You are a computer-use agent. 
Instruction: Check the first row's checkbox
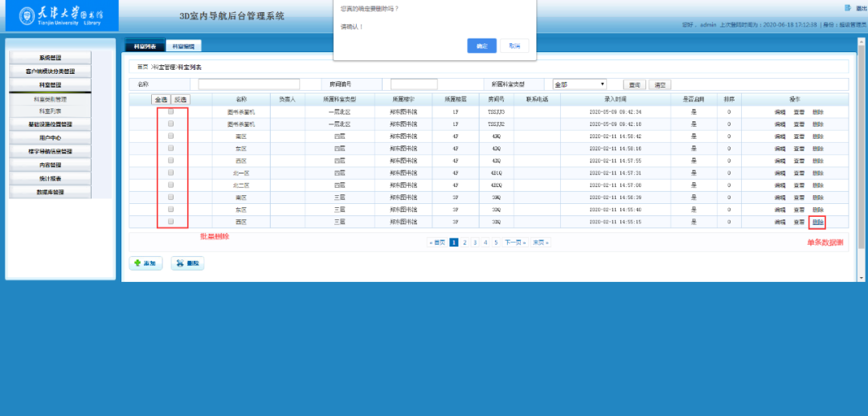(x=170, y=112)
